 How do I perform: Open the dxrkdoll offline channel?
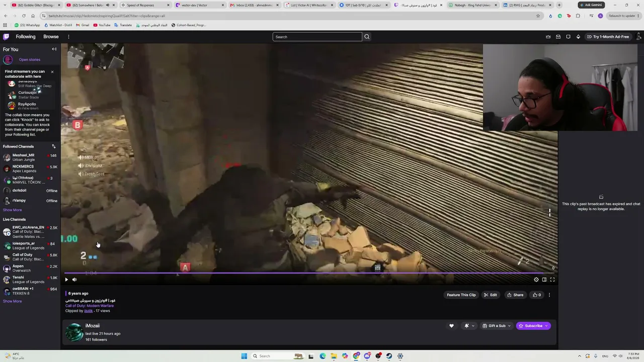(x=30, y=191)
